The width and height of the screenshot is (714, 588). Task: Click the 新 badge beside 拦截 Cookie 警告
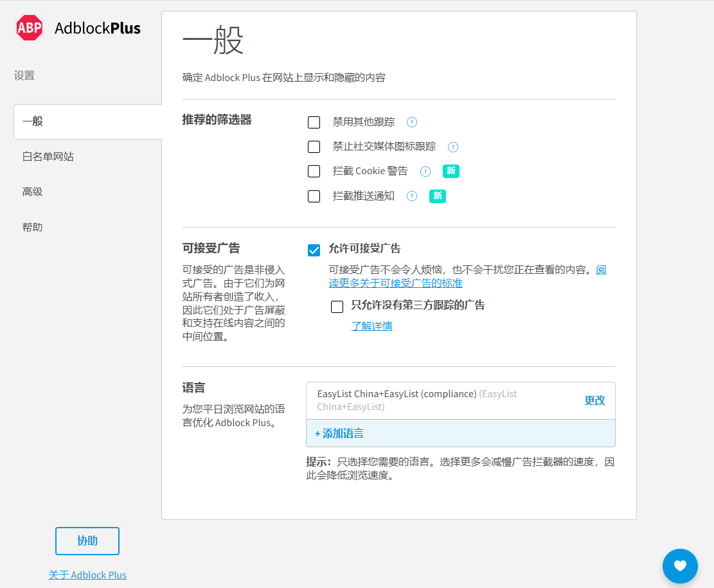[451, 171]
